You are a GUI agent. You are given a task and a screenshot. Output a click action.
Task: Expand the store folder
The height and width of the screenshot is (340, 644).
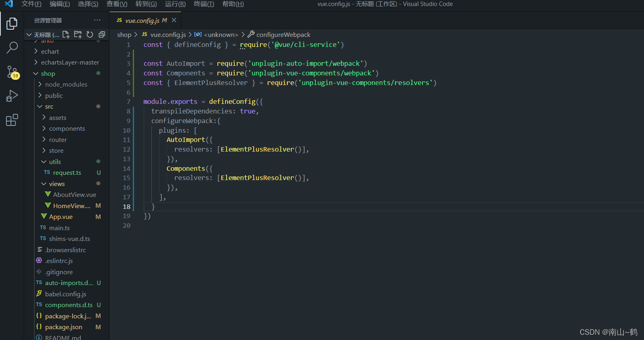[44, 150]
